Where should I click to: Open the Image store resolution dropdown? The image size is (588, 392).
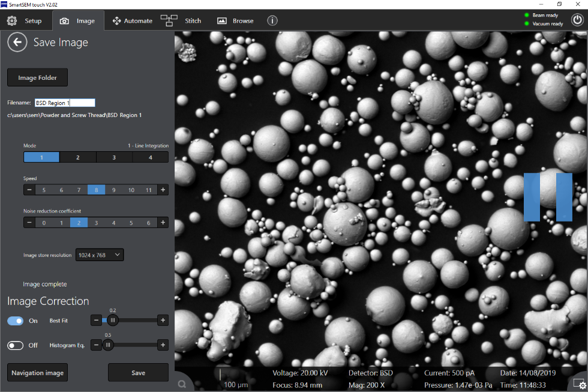coord(99,255)
